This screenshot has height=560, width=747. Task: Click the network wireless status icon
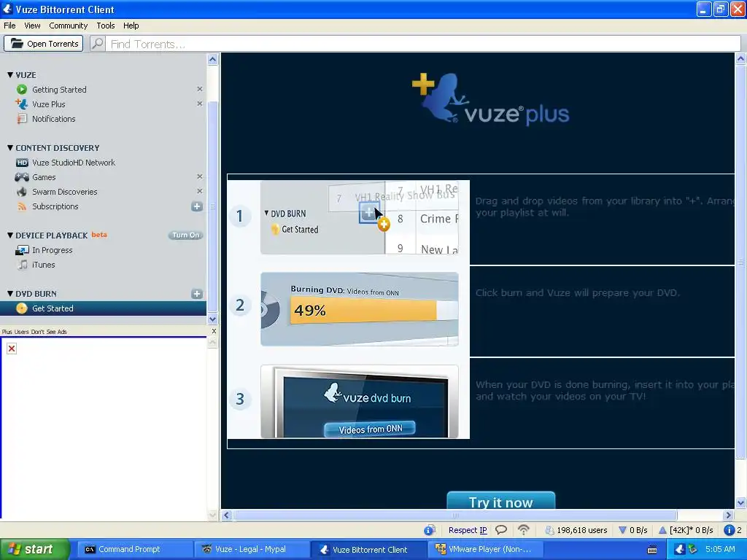[x=524, y=530]
